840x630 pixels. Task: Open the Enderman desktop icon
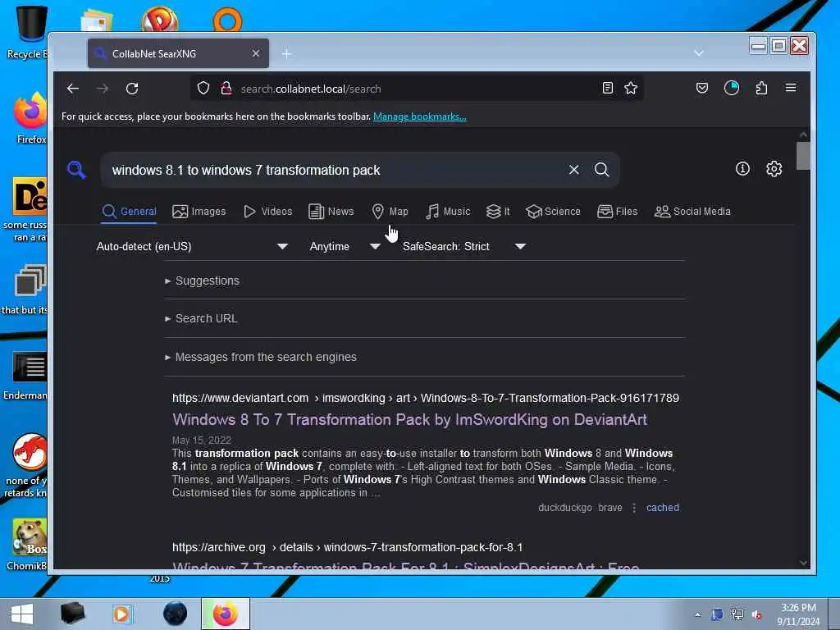(27, 376)
